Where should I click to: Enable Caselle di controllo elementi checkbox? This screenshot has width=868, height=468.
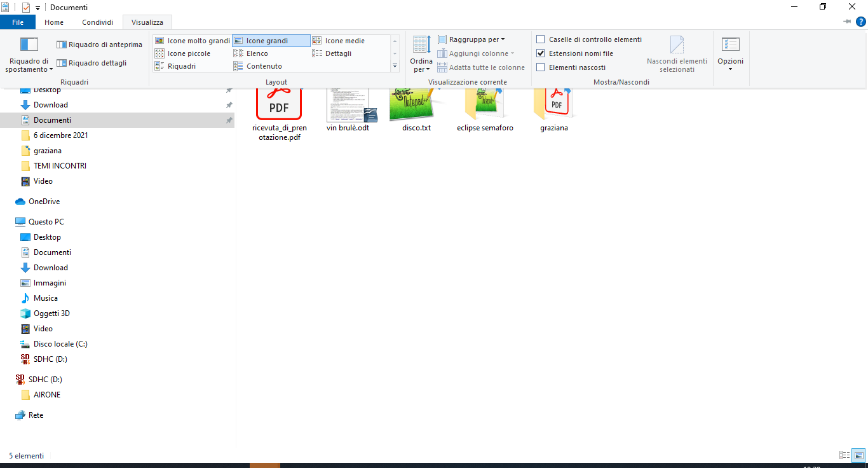pos(541,39)
